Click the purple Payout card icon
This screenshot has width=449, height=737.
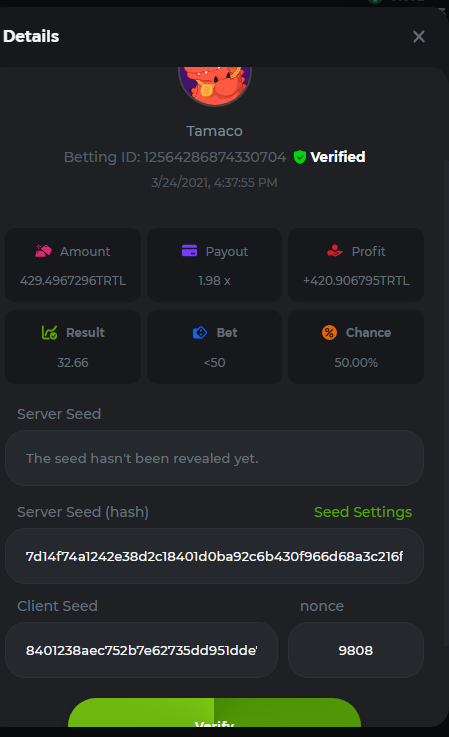click(x=189, y=251)
